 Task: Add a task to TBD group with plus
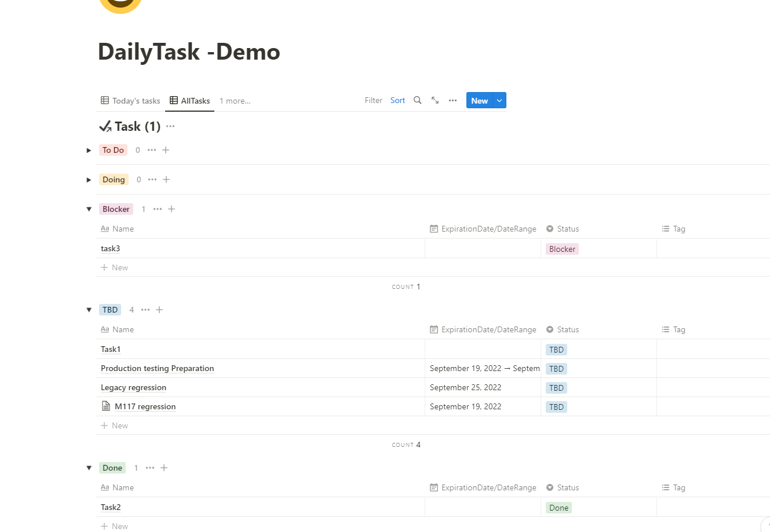(x=159, y=310)
